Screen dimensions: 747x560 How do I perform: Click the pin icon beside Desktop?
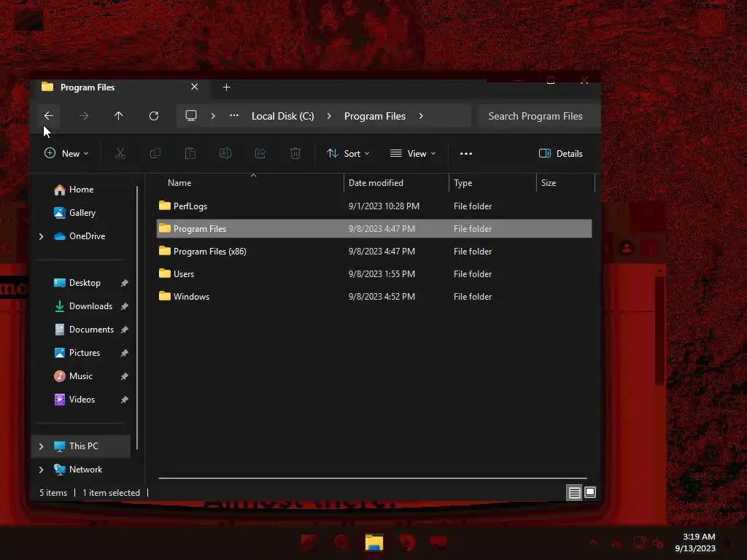[124, 283]
